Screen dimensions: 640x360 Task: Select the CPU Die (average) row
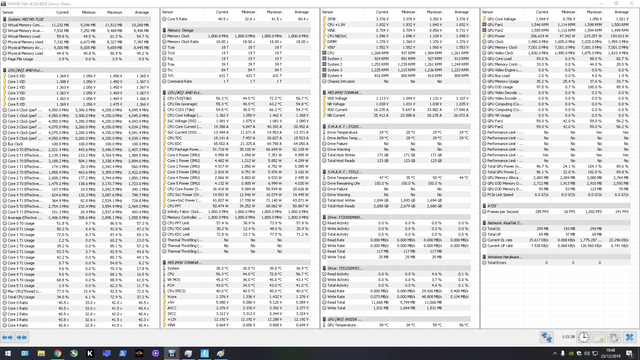236,104
